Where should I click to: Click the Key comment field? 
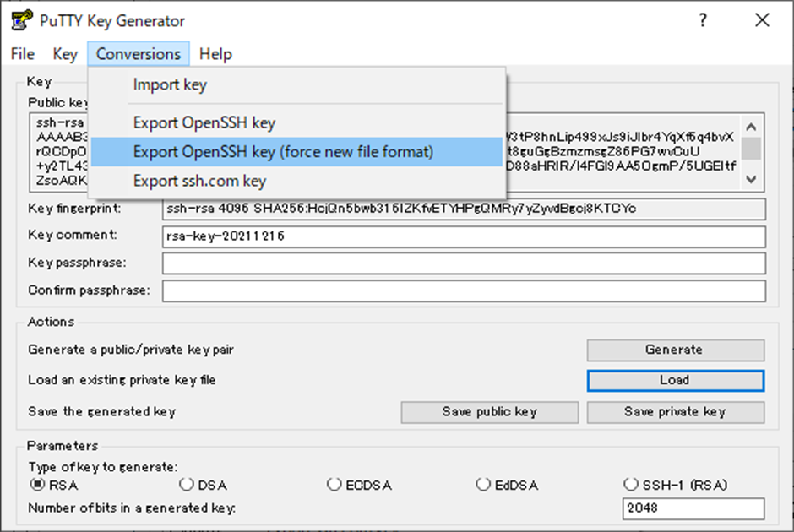(x=464, y=236)
